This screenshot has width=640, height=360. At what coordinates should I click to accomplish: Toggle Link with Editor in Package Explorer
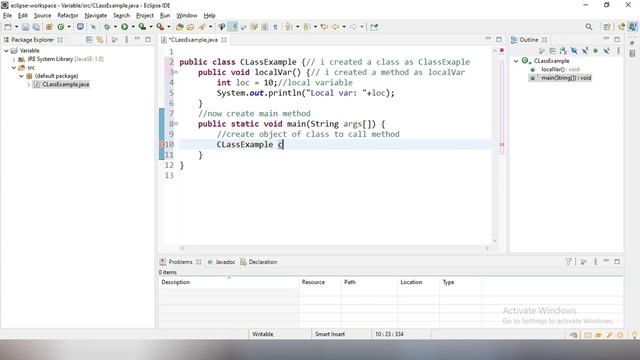click(x=100, y=40)
